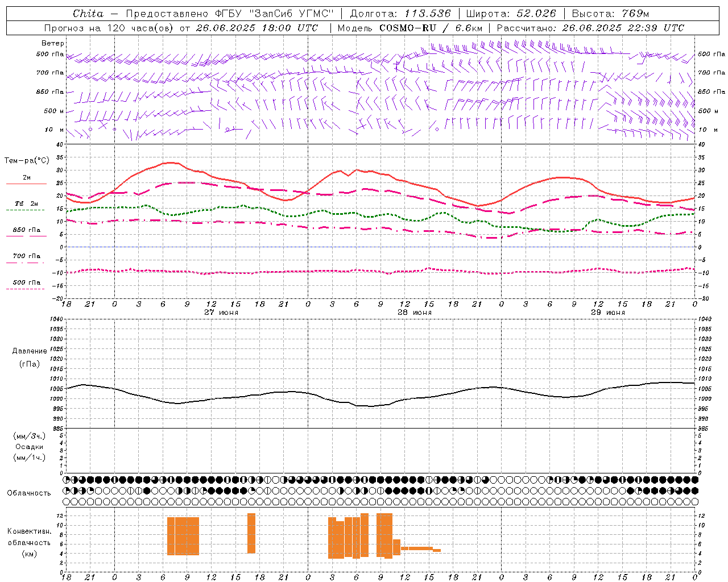Click the "Давление" pressure panel label

(x=30, y=351)
